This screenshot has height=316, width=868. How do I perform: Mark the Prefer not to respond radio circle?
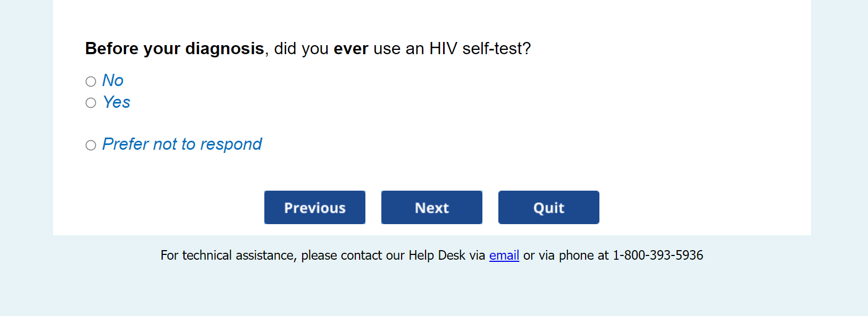click(91, 145)
